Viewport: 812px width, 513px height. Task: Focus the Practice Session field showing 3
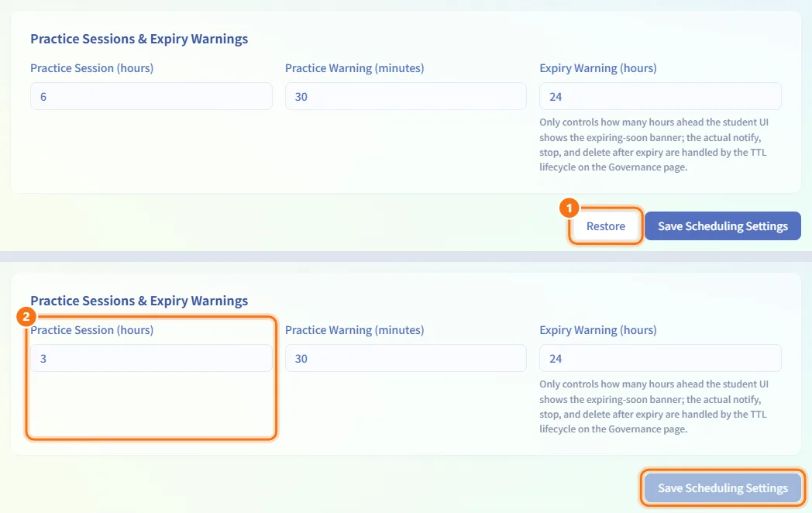point(151,358)
